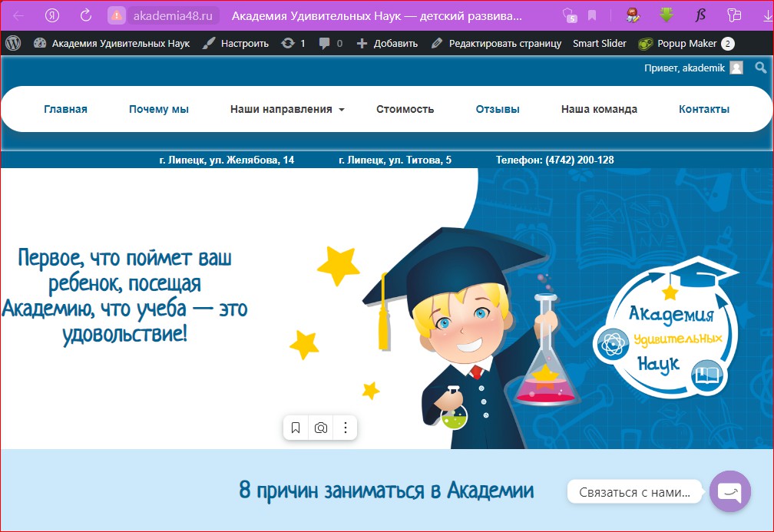Open admin bar search magnifier
774x532 pixels.
[x=761, y=68]
